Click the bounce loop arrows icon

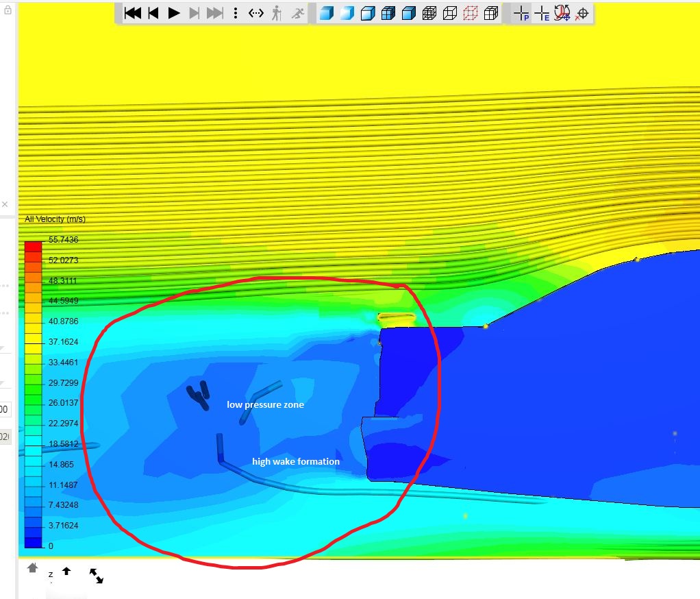coord(255,13)
